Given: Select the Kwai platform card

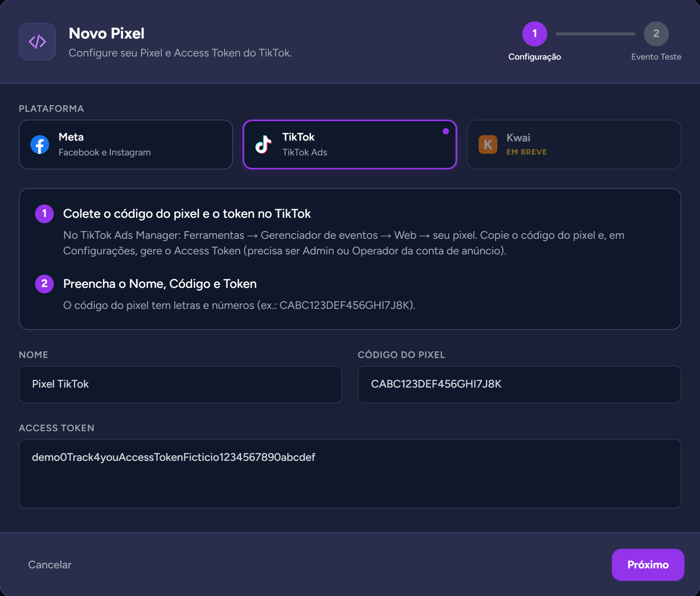Looking at the screenshot, I should [574, 144].
